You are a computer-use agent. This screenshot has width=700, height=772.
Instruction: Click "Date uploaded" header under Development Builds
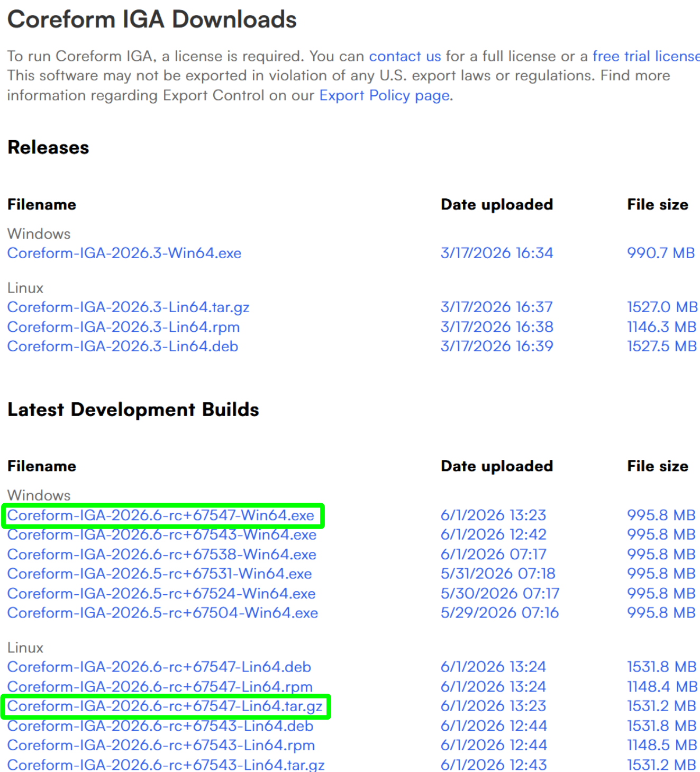click(x=497, y=466)
